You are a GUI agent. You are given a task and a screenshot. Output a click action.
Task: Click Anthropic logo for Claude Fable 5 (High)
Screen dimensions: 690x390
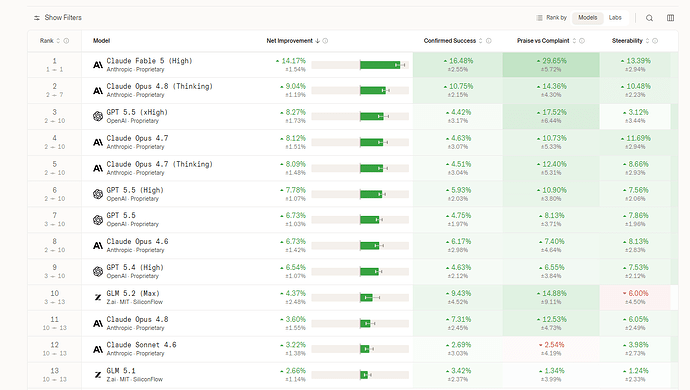(98, 65)
